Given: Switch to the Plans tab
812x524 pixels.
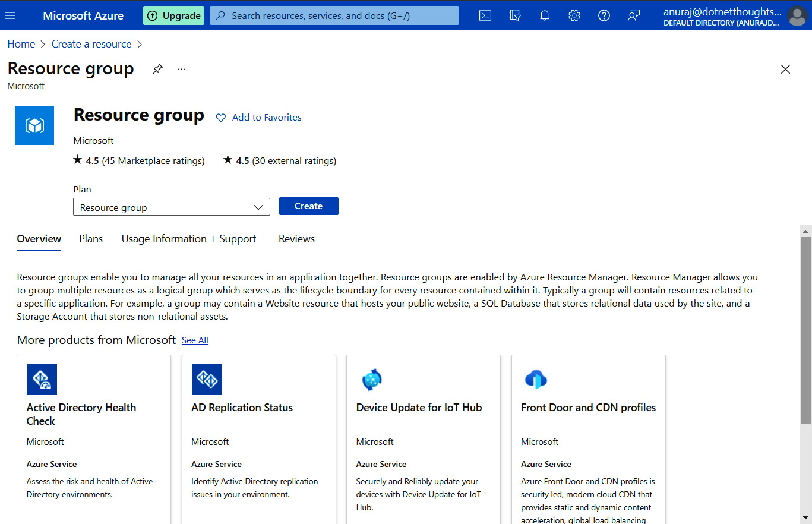Looking at the screenshot, I should pos(91,239).
